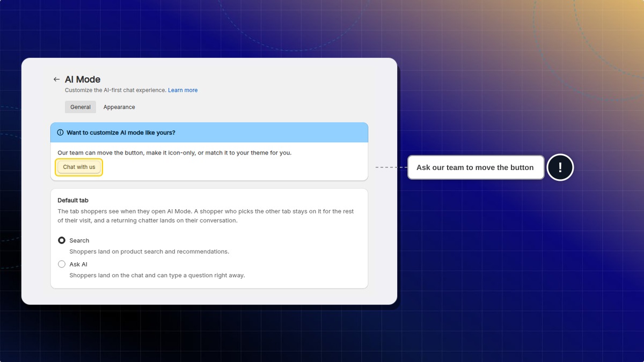The width and height of the screenshot is (644, 362).
Task: Click the Chat with us button
Action: [x=79, y=167]
